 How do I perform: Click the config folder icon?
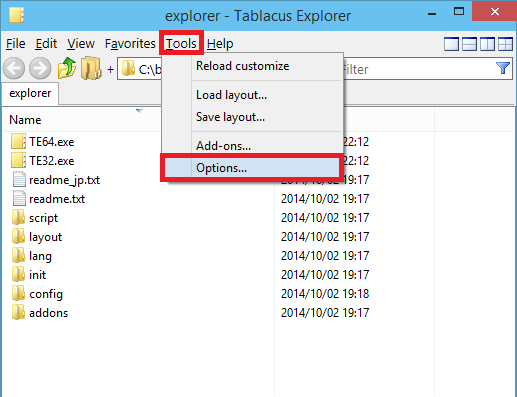point(18,293)
